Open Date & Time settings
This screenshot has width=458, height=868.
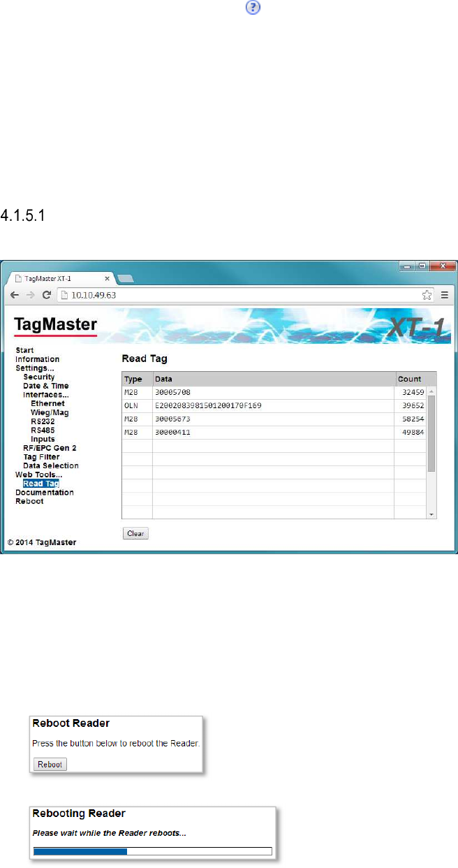pos(46,386)
